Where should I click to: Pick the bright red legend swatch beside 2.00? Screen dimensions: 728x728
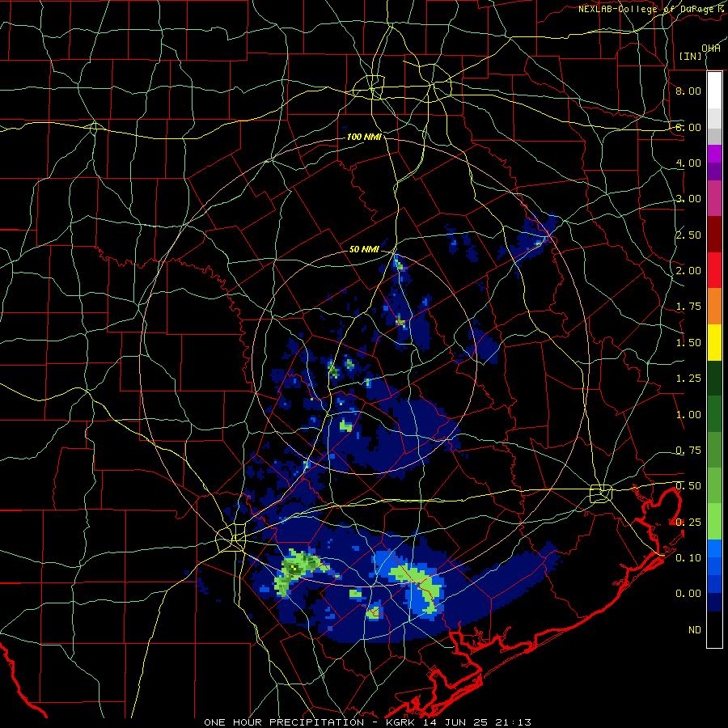pos(714,271)
